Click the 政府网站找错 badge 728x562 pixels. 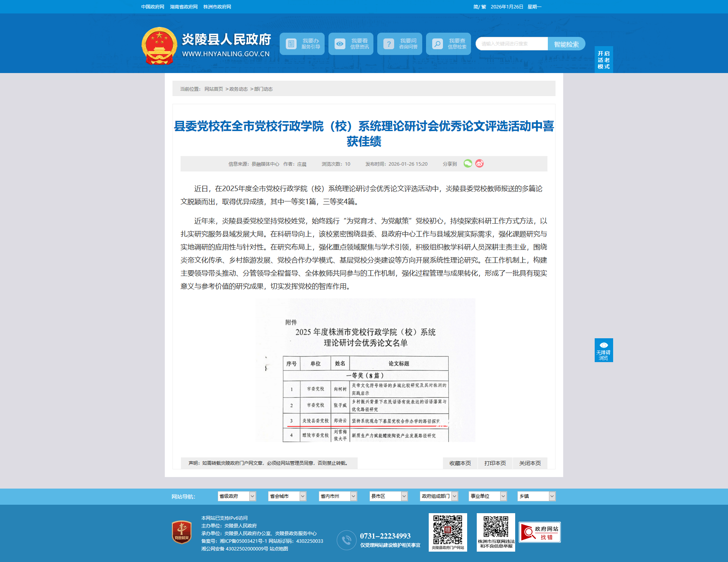tap(539, 532)
